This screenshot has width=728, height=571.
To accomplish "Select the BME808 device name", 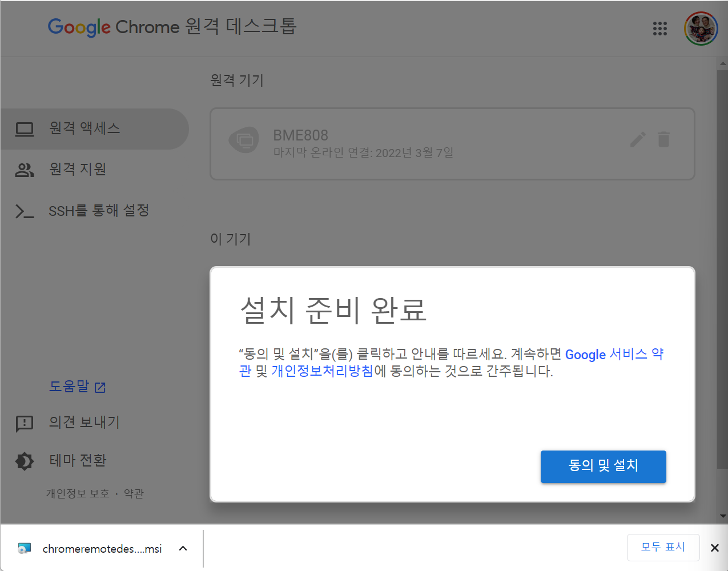I will click(300, 135).
